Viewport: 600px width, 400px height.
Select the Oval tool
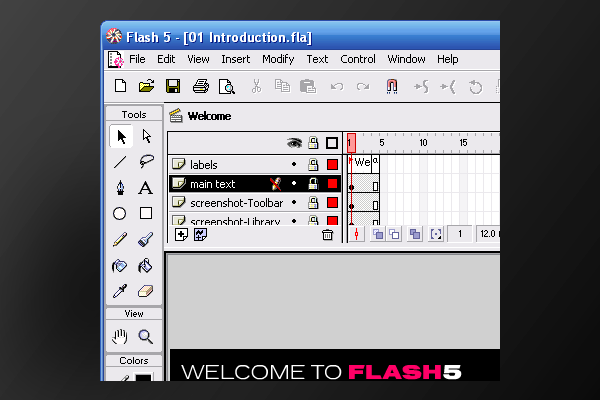(119, 214)
